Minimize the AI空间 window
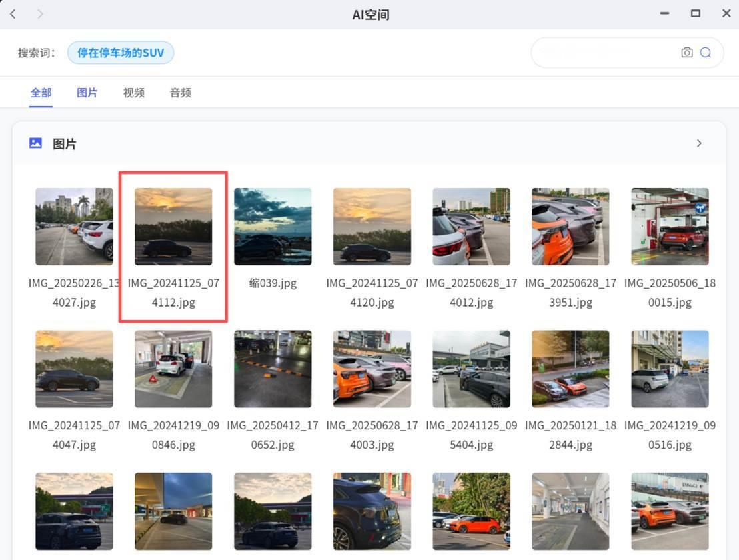Image resolution: width=739 pixels, height=560 pixels. [x=664, y=13]
